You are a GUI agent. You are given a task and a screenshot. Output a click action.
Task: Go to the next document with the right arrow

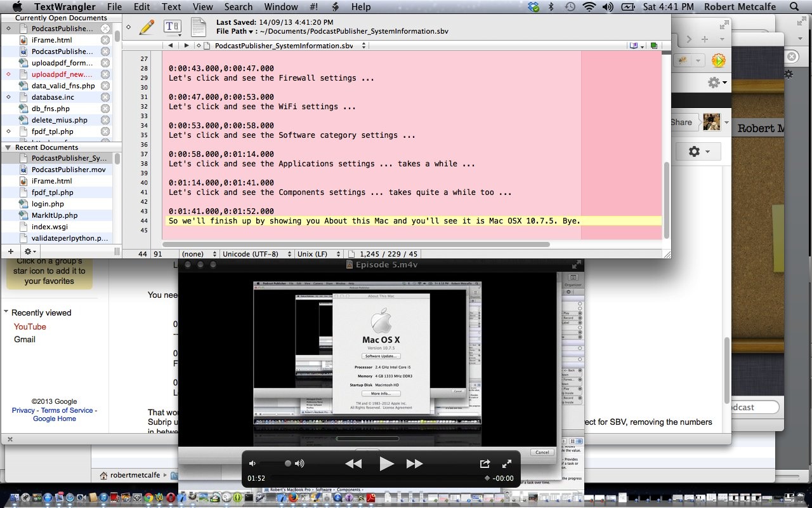click(x=186, y=46)
